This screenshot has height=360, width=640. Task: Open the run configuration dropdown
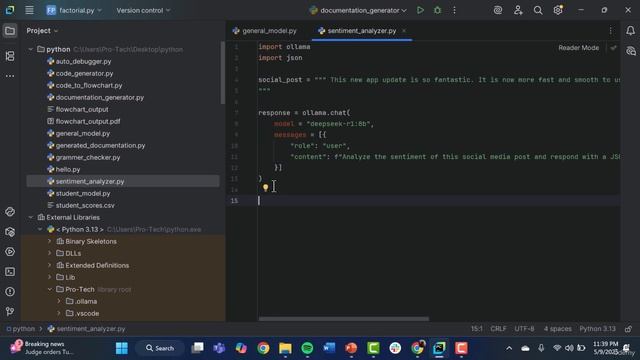[x=358, y=10]
